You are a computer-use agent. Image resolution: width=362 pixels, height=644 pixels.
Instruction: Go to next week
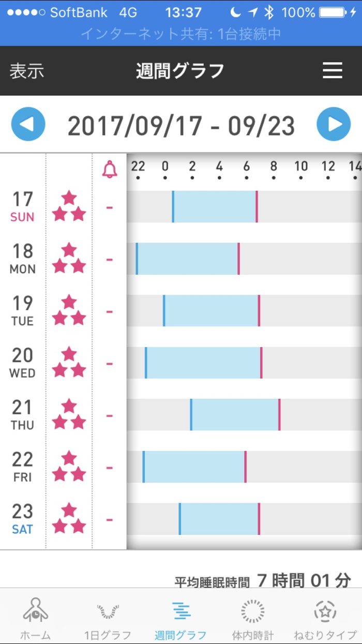(334, 125)
